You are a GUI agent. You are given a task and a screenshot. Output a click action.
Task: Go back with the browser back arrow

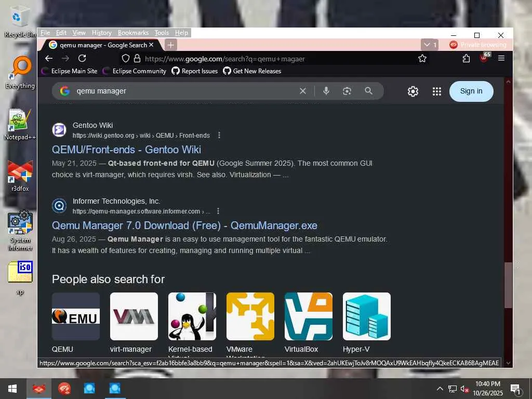click(x=49, y=58)
